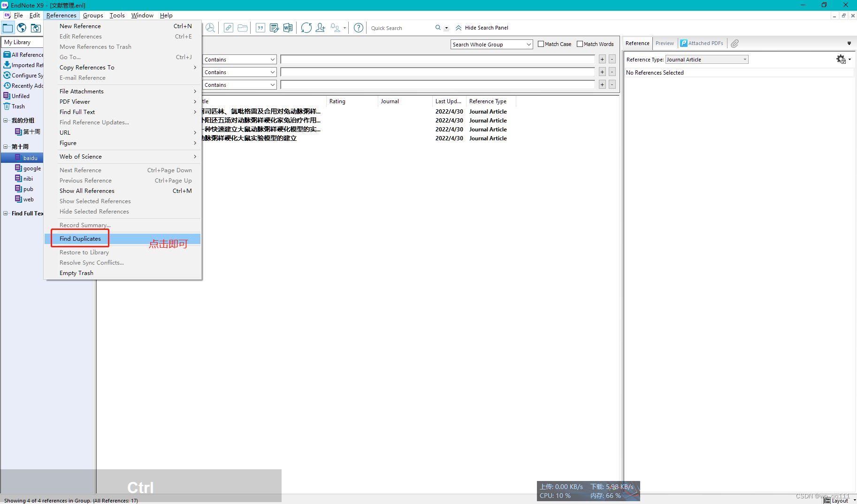Open the File Attachments submenu
Screen dimensions: 857x504
122,92
